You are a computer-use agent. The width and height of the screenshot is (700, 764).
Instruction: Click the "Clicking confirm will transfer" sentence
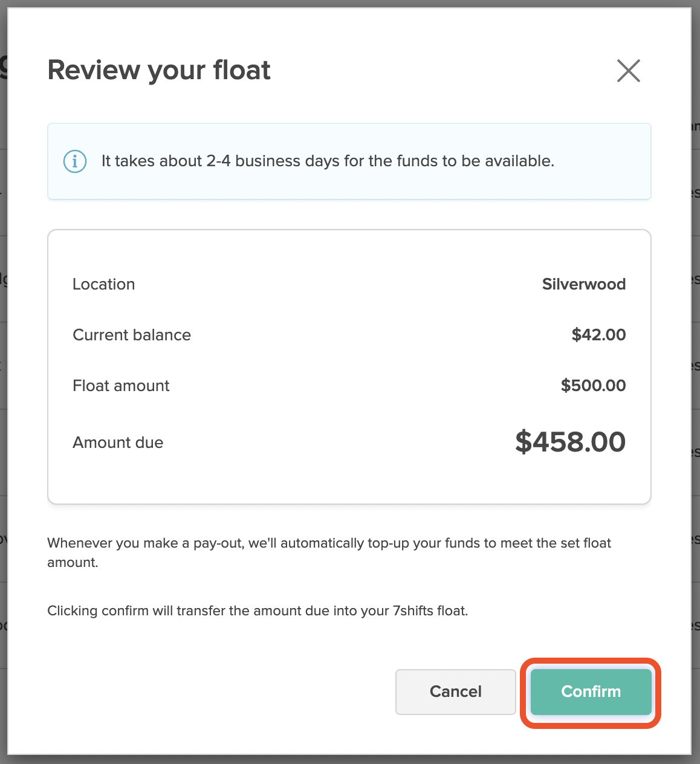pos(258,610)
